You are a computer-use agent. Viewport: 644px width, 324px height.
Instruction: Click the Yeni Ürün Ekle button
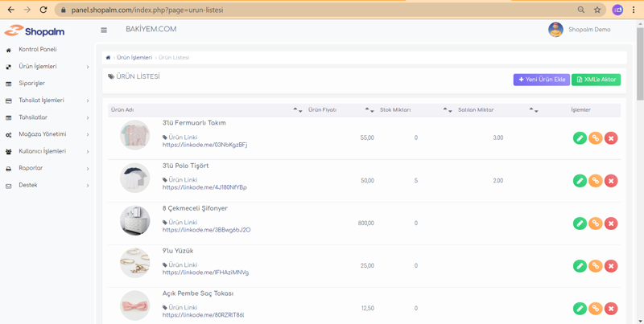point(542,80)
